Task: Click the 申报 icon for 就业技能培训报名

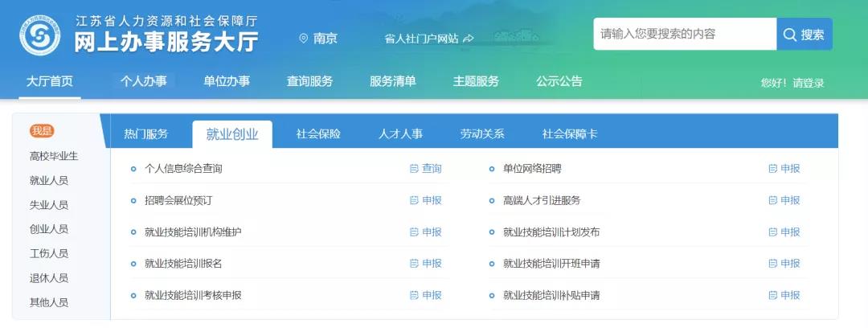Action: pyautogui.click(x=414, y=264)
